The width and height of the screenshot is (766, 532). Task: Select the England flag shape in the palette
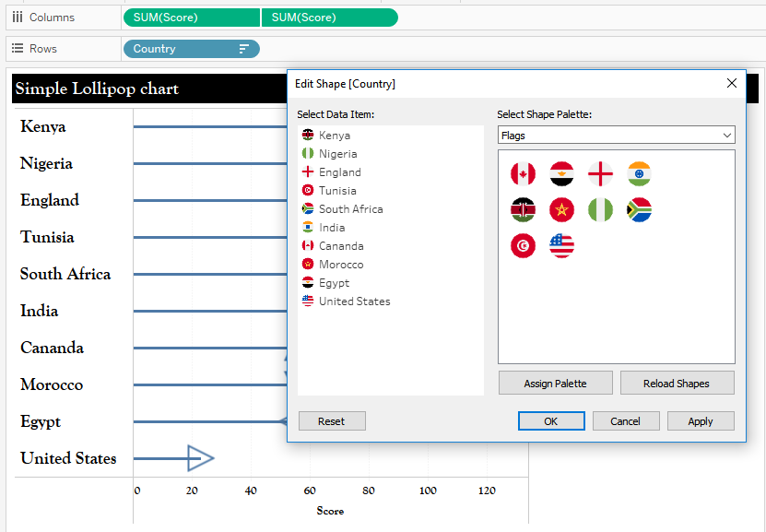click(600, 172)
